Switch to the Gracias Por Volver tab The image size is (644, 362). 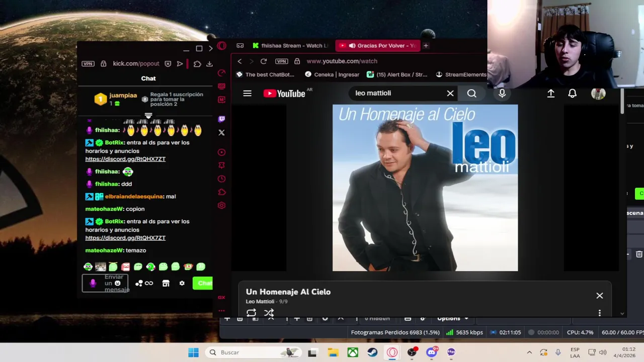click(377, 45)
